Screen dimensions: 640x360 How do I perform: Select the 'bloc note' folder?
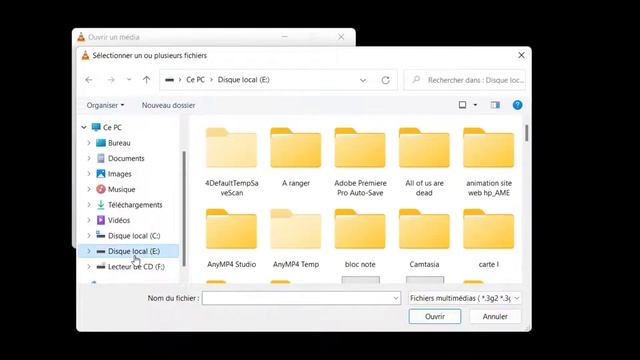[x=360, y=239]
